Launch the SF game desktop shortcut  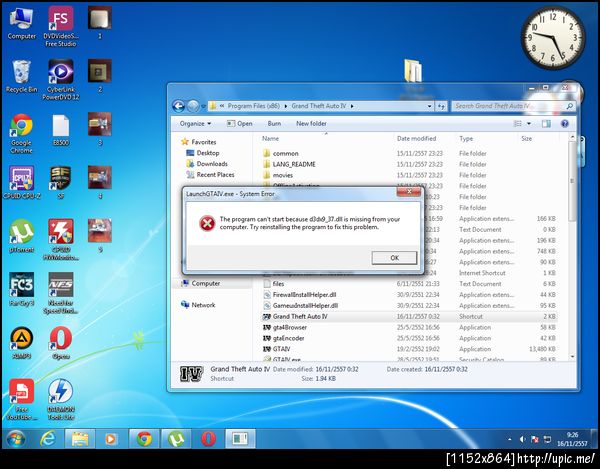tap(60, 183)
